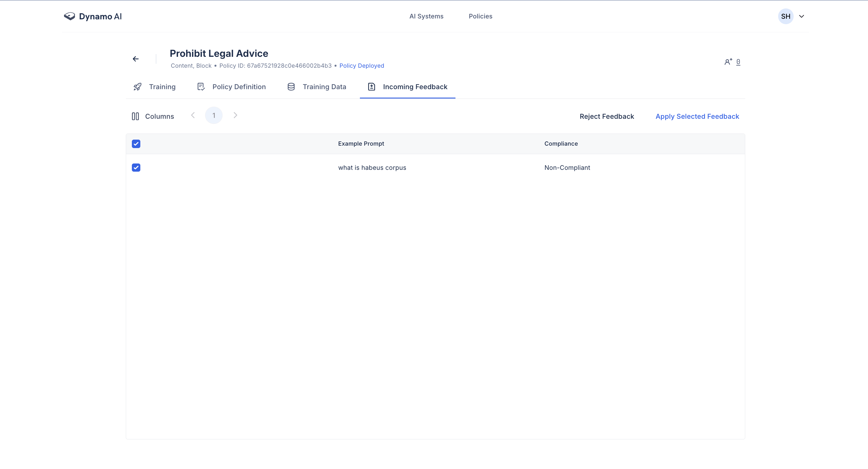Select page 1 in pagination

click(214, 115)
